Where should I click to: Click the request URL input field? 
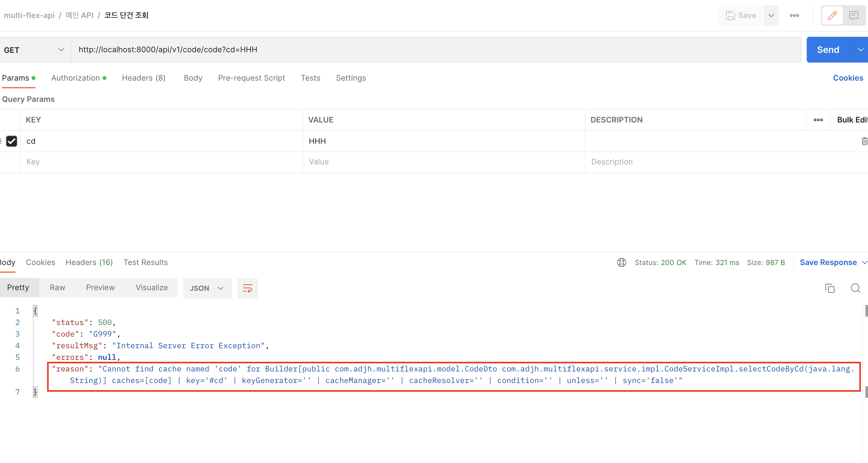[435, 50]
